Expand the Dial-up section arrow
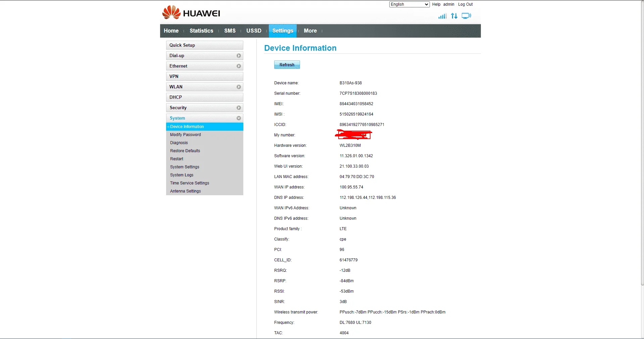The height and width of the screenshot is (339, 644). (239, 56)
